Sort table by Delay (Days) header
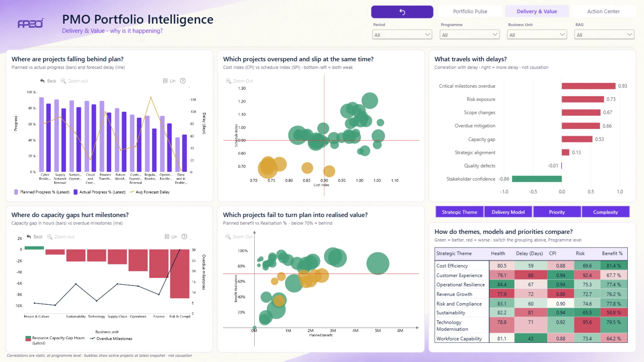Screen dimensions: 644x362 tap(529, 253)
